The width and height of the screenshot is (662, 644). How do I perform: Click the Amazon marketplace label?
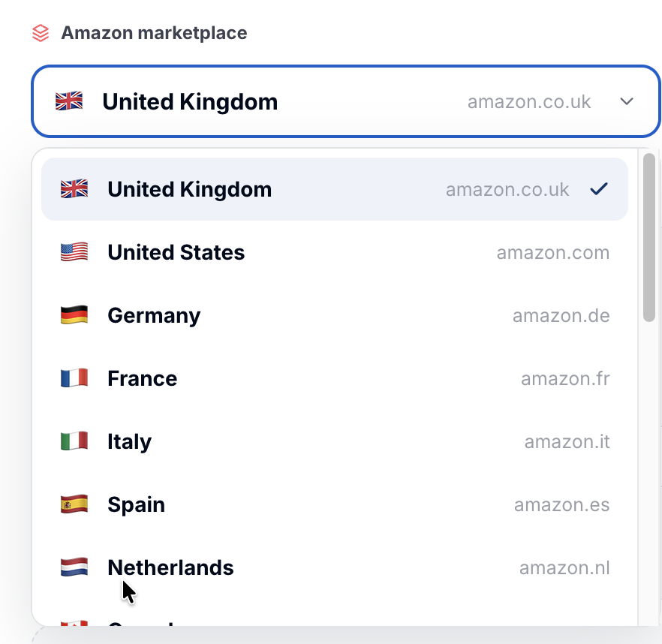[x=154, y=33]
